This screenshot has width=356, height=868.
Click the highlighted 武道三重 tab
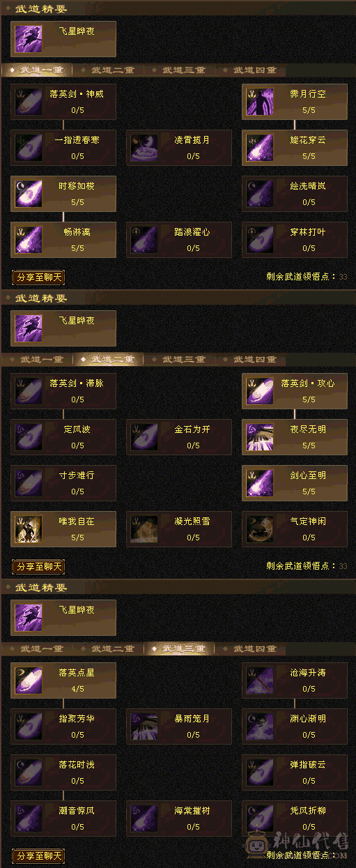click(181, 649)
